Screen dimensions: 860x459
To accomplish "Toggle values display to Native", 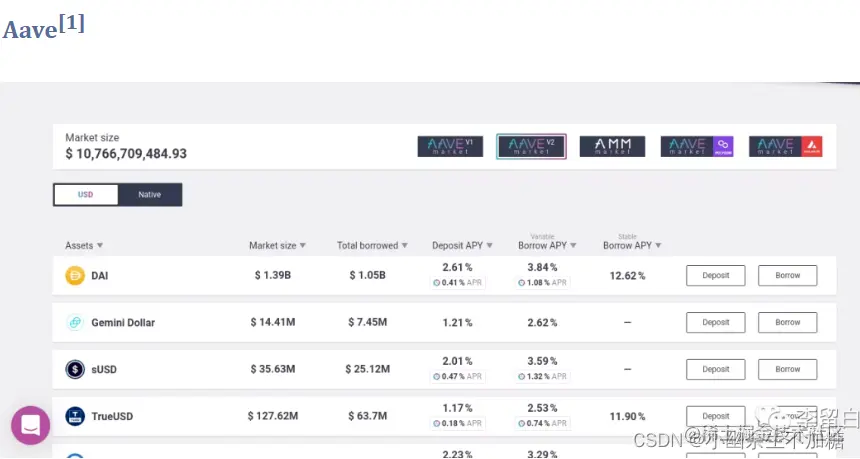I will pyautogui.click(x=150, y=195).
